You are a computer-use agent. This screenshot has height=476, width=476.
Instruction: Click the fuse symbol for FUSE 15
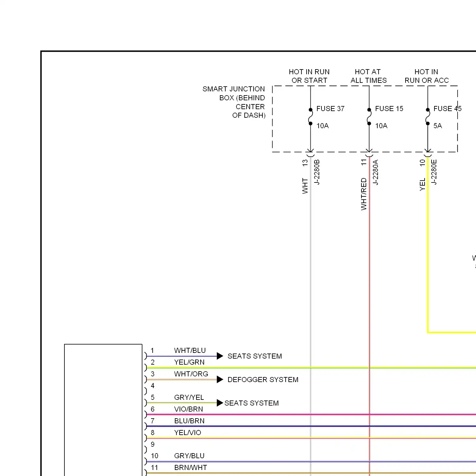[369, 117]
